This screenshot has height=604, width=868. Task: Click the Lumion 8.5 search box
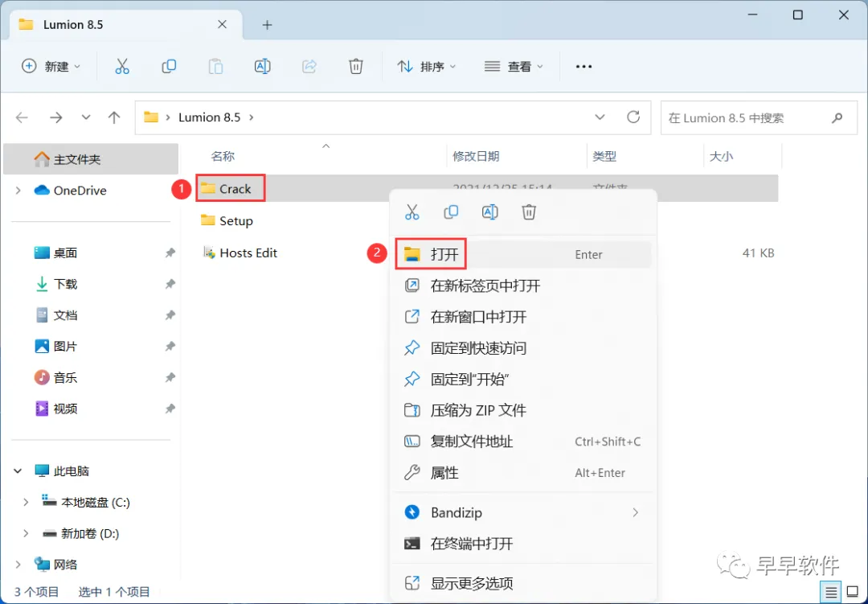pyautogui.click(x=757, y=117)
